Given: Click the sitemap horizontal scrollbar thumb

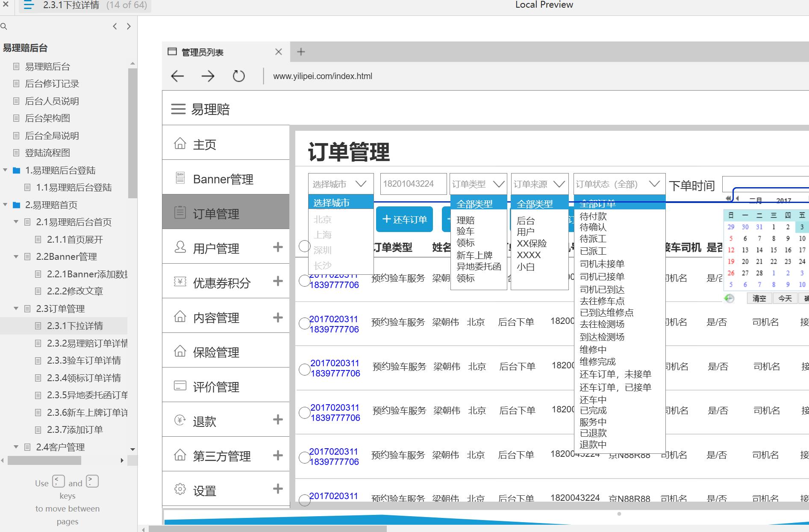Looking at the screenshot, I should click(x=44, y=460).
